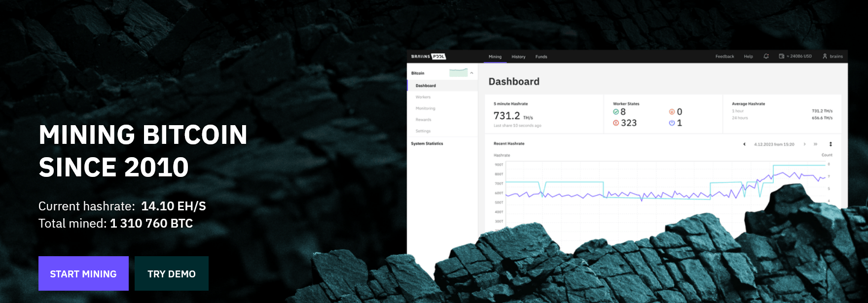Click the Braiins Pool logo in dashboard

point(428,57)
